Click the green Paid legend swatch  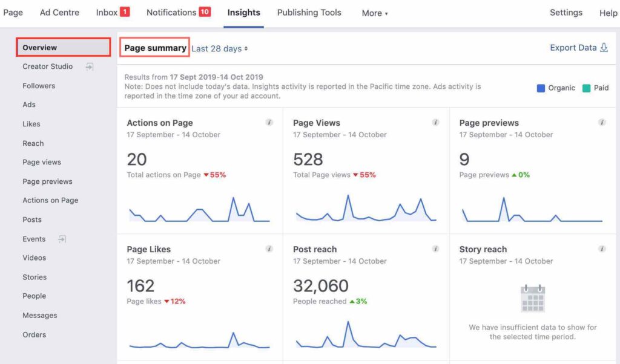(586, 88)
